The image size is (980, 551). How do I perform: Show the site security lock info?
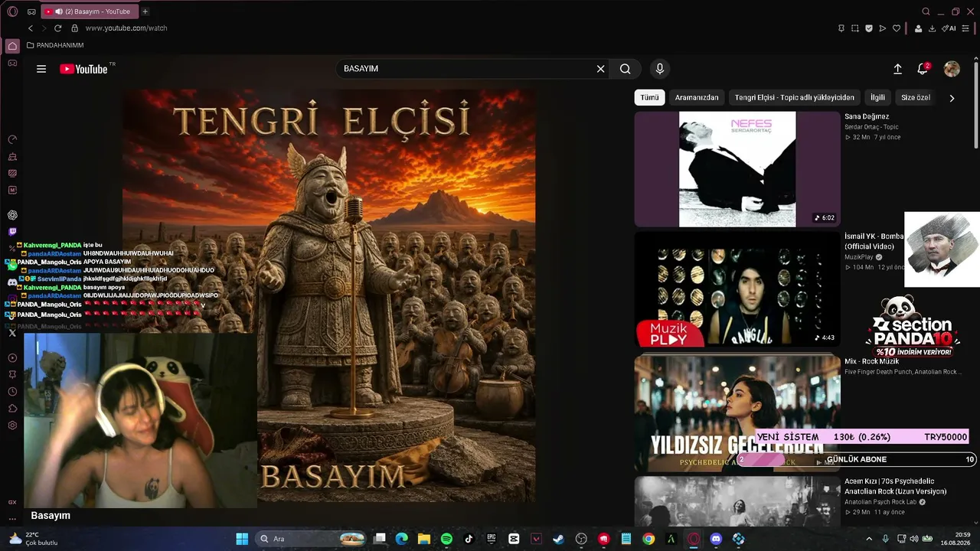[x=74, y=28]
